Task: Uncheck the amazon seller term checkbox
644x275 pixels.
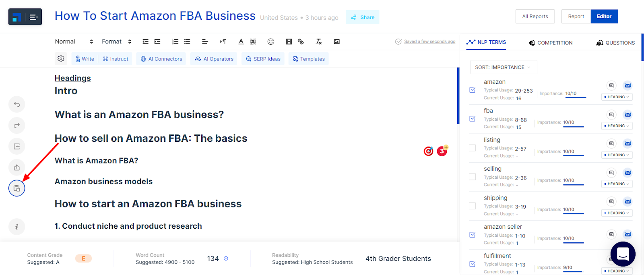Action: pos(473,235)
